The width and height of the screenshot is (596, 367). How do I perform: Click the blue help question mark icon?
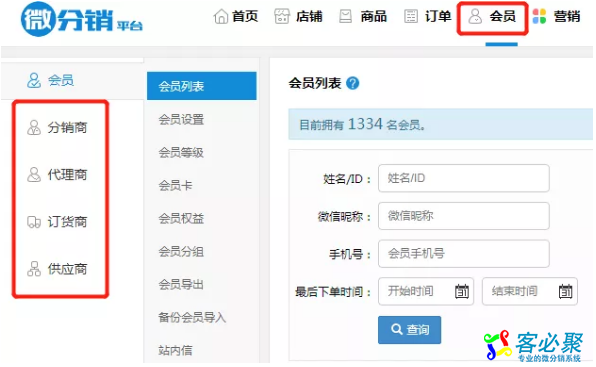tap(353, 83)
